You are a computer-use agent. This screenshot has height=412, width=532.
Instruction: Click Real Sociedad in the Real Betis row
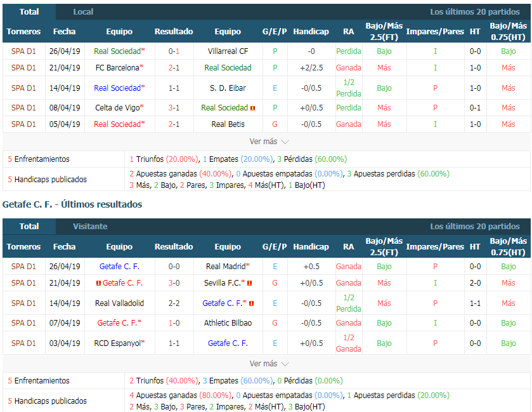[117, 124]
